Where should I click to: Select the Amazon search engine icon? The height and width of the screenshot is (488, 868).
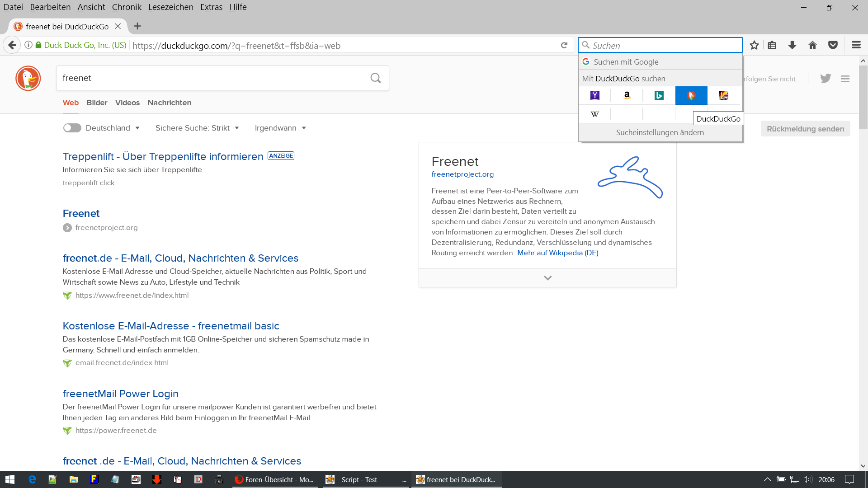coord(627,95)
